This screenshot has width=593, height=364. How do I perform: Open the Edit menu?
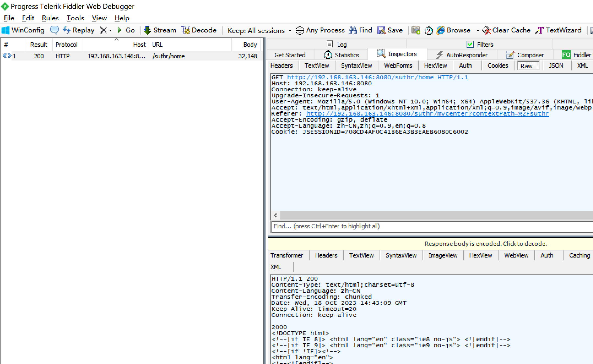(x=28, y=18)
